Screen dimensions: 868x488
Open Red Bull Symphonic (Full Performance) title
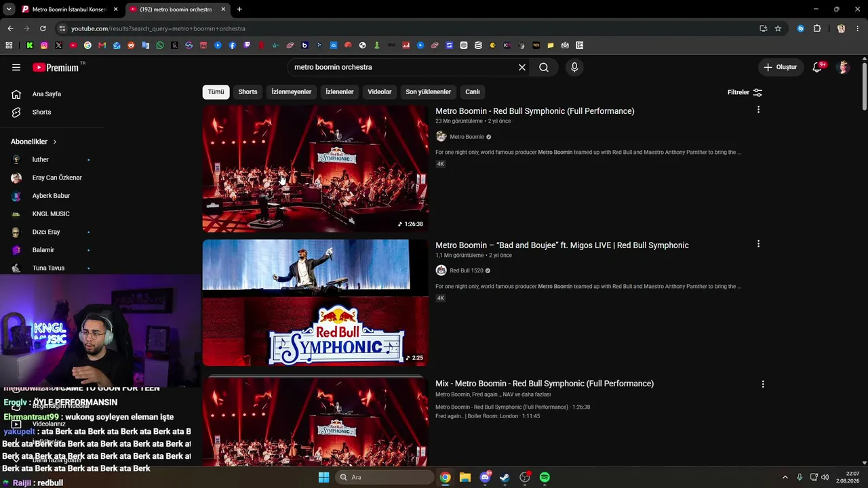(x=535, y=111)
